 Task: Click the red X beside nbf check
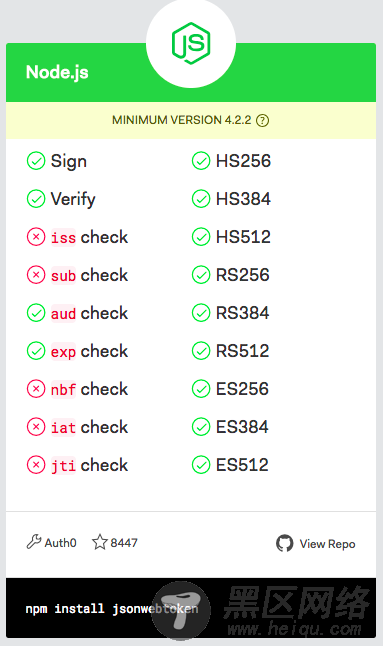36,389
